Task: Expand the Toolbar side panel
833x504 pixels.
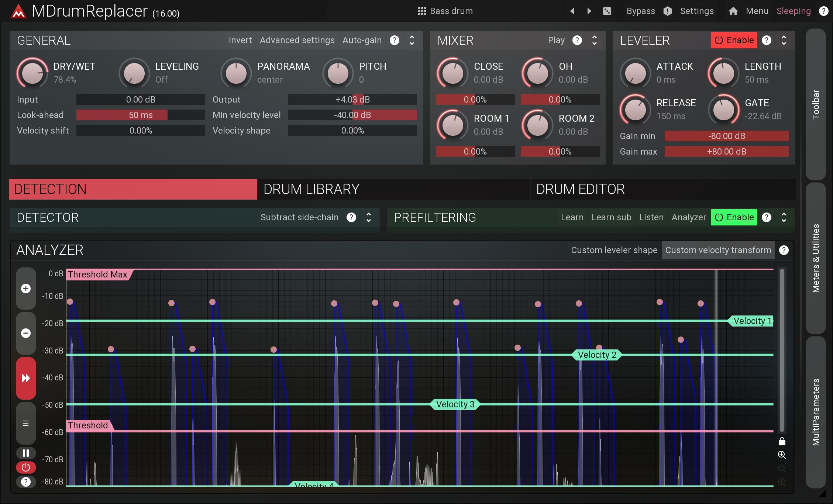Action: point(816,104)
